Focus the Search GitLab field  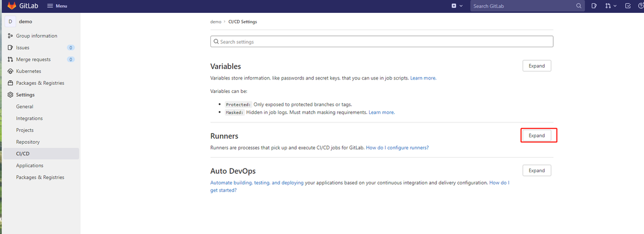click(527, 6)
